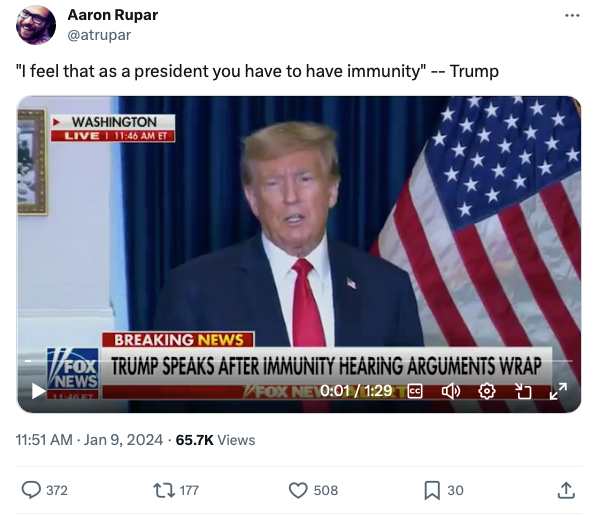Seek using the video progress bar
Screen dimensions: 598x515
tap(299, 360)
